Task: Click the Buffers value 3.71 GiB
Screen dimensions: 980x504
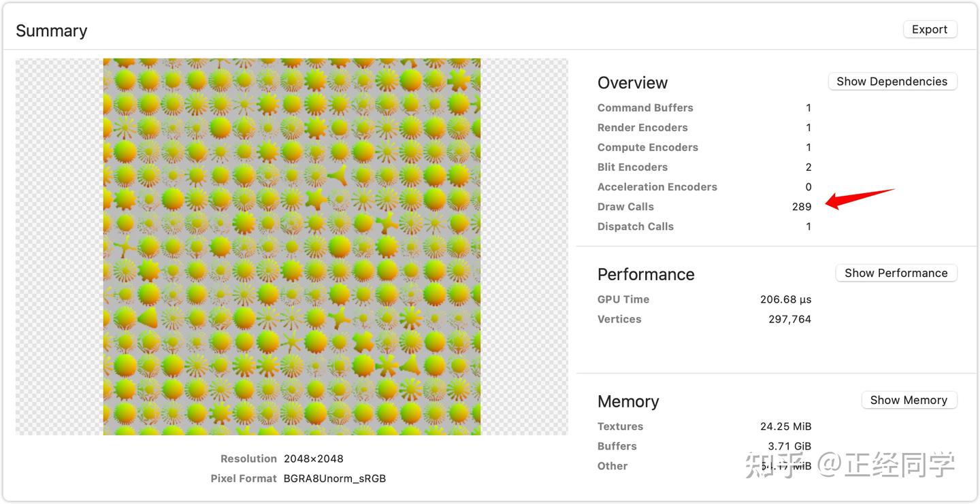Action: [x=789, y=446]
